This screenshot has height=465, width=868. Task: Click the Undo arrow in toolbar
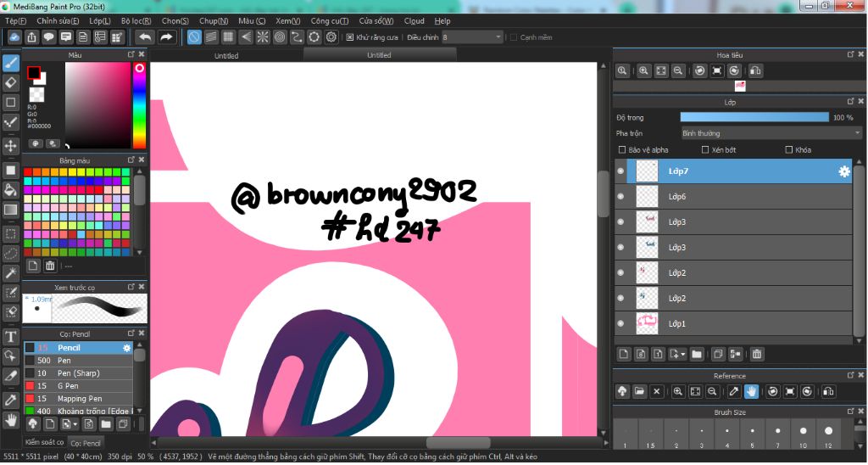(x=145, y=37)
